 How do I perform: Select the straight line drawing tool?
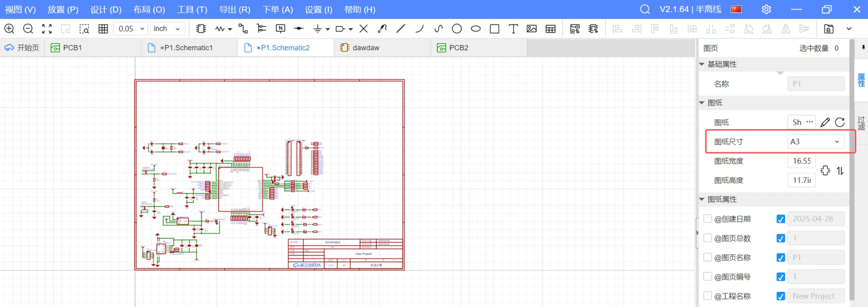[401, 29]
